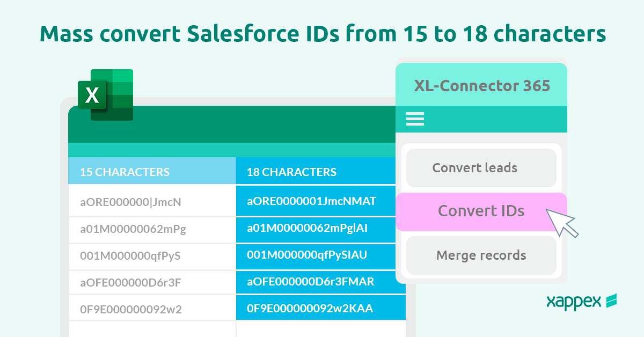Viewport: 644px width, 337px height.
Task: Click the Merge records button
Action: coord(481,255)
